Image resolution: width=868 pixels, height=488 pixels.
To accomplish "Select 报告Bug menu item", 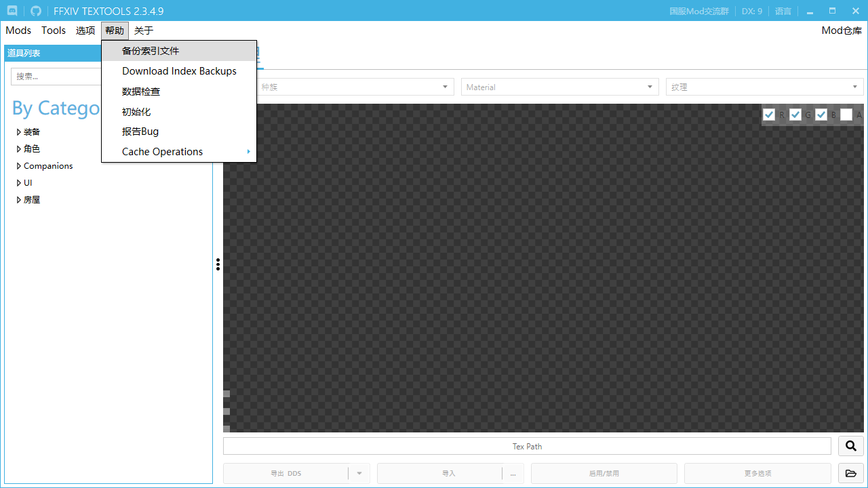I will coord(179,131).
